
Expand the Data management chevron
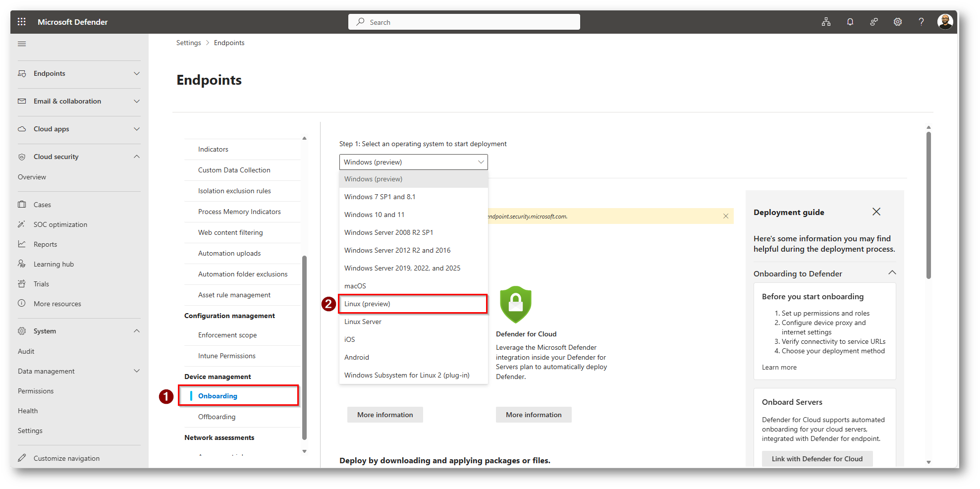(137, 371)
